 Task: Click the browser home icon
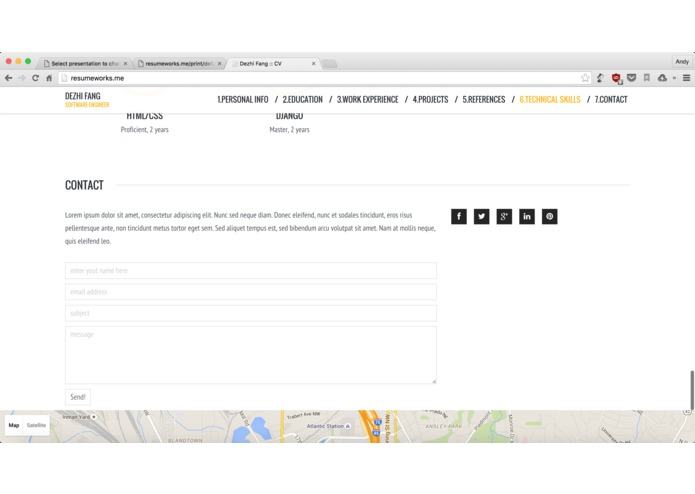[49, 78]
